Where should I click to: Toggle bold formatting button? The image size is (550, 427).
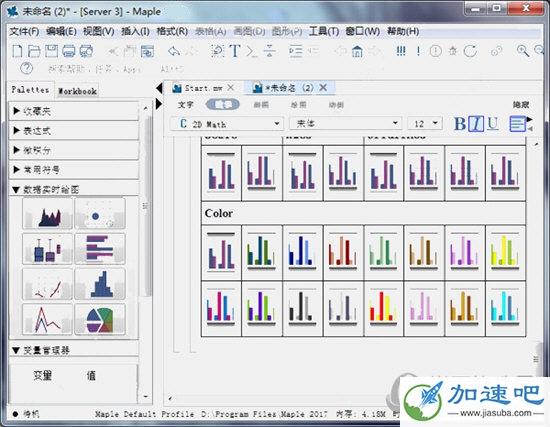pos(460,124)
